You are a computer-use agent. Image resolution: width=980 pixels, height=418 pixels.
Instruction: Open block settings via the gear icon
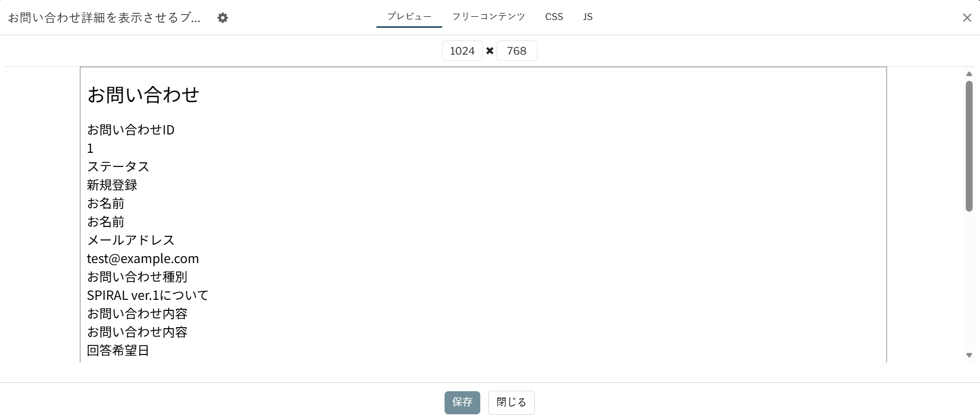click(223, 18)
